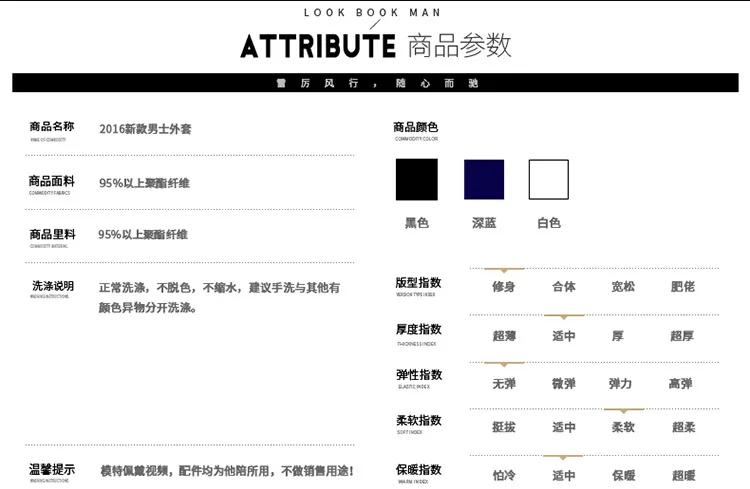Click the 修身 fit option

pos(504,287)
